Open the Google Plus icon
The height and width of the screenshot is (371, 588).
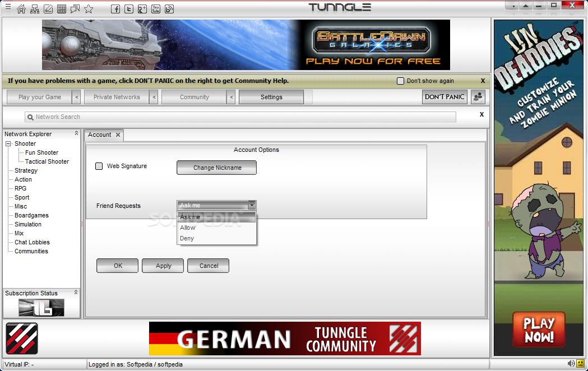[x=142, y=9]
